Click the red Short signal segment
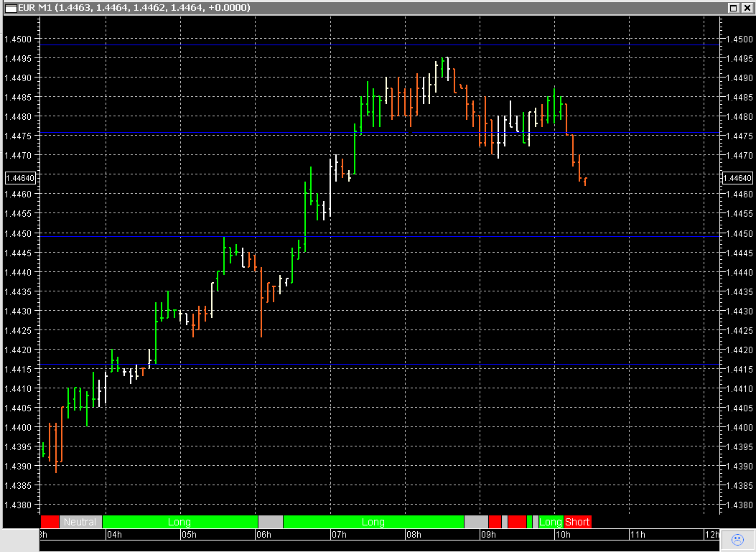Viewport: 756px width, 552px height. point(578,522)
